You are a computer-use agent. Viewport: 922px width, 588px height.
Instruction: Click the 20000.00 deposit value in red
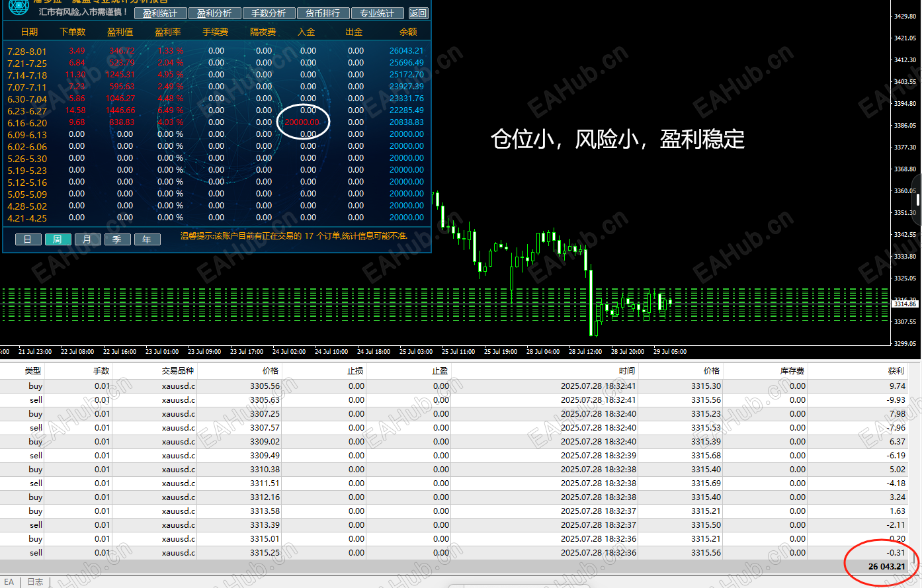point(302,122)
